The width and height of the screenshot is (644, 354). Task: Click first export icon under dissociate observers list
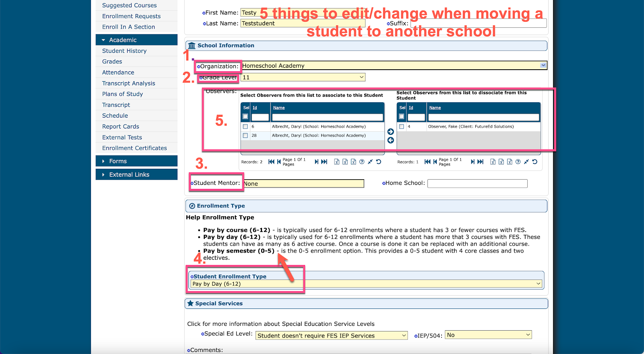[493, 162]
